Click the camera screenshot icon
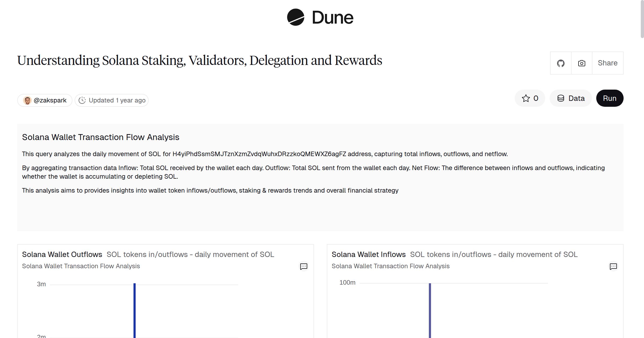The width and height of the screenshot is (644, 338). (581, 63)
